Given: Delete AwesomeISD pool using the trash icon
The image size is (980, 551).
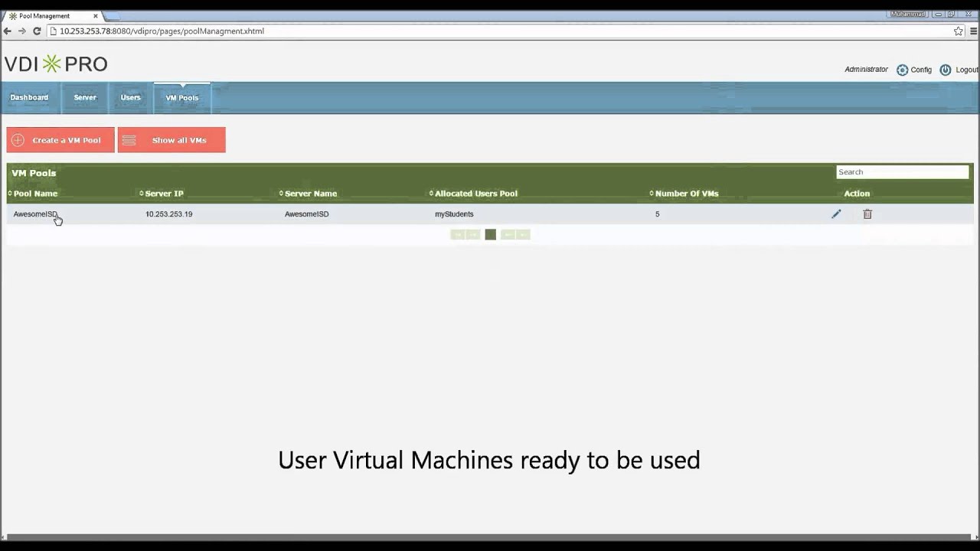Looking at the screenshot, I should [867, 214].
